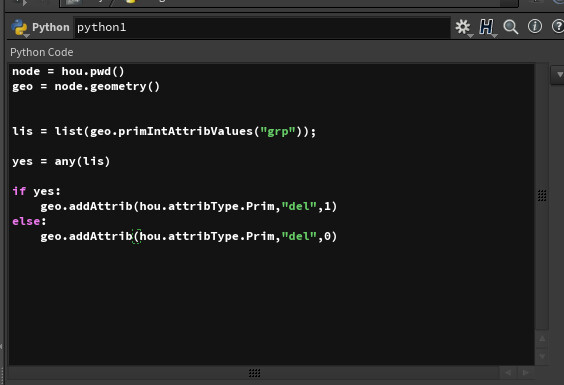The image size is (564, 385).
Task: Open the Python Code editor dropdown arrow
Action: [x=559, y=74]
